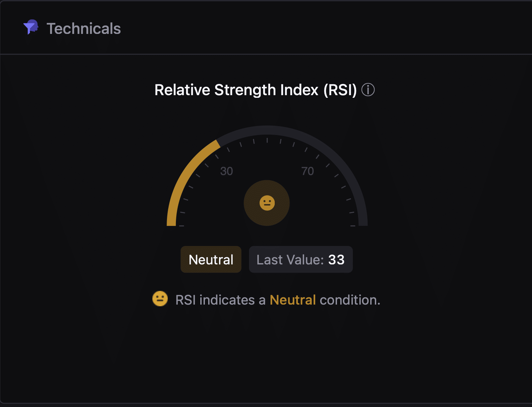Click the 70 label on the gauge

(307, 171)
